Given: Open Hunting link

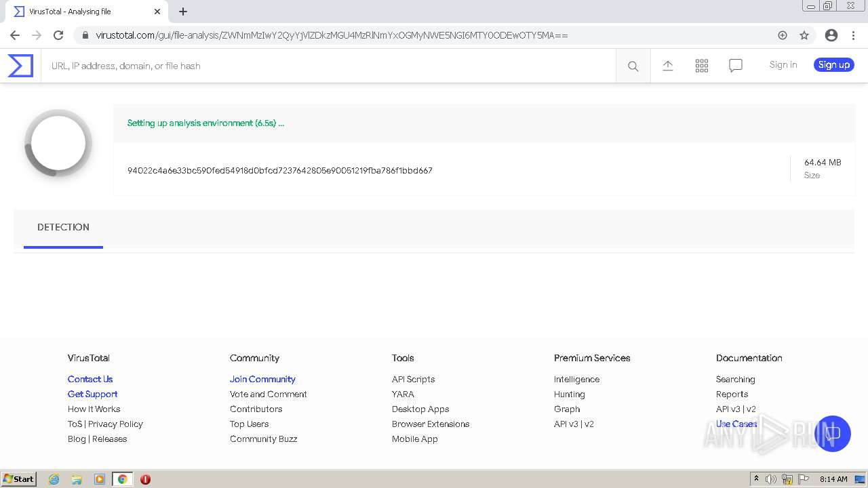Looking at the screenshot, I should (569, 394).
